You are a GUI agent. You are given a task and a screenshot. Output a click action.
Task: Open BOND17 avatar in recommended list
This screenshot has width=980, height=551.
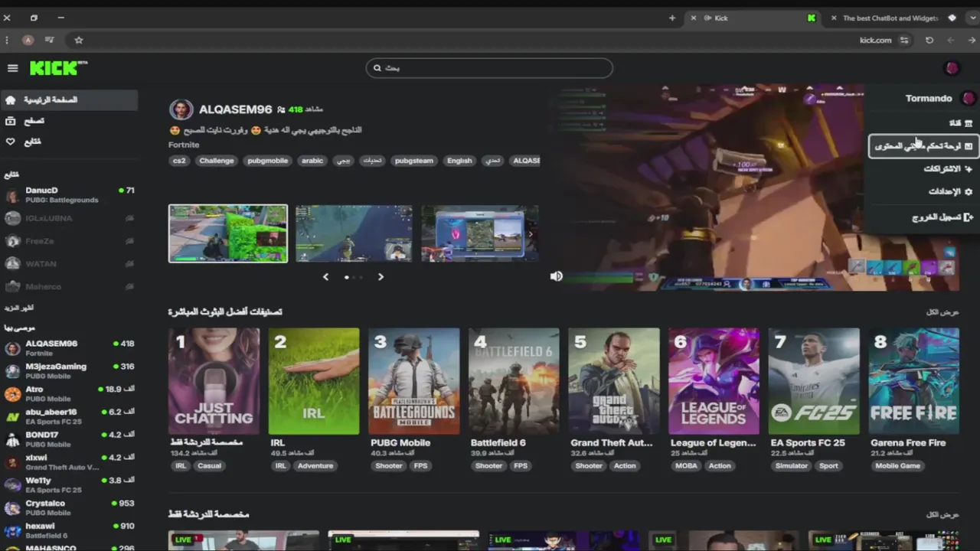(x=12, y=440)
